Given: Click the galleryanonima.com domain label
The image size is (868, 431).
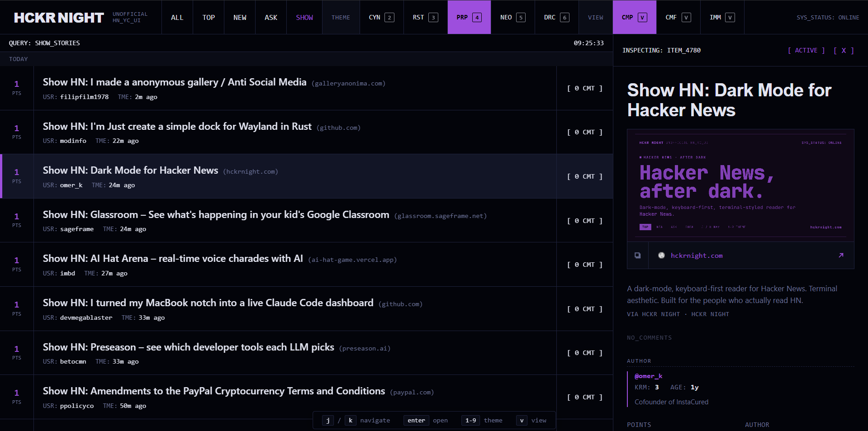Looking at the screenshot, I should point(349,83).
